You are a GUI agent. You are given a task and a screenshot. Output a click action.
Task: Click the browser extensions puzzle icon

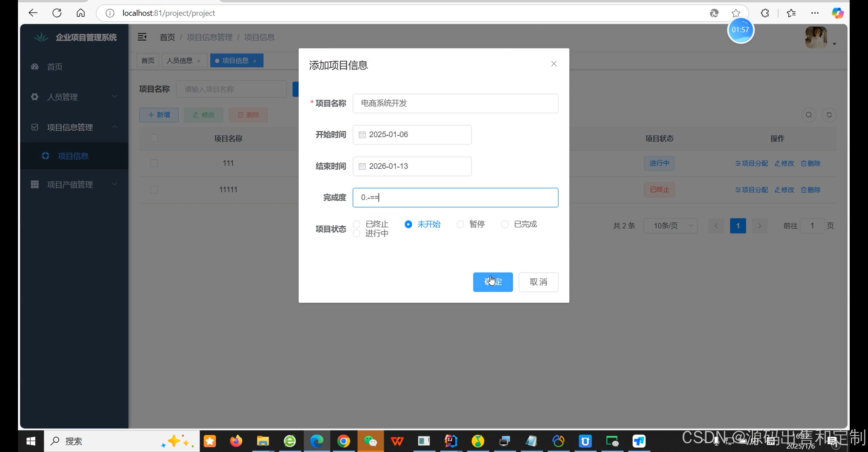[x=765, y=13]
